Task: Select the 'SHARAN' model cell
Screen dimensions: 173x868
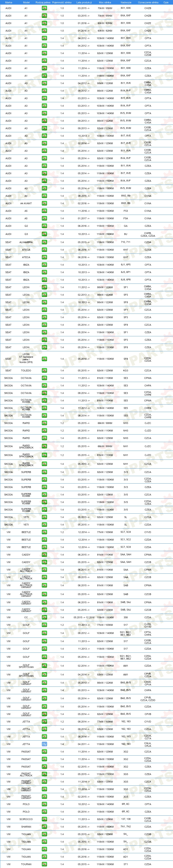Action: pyautogui.click(x=26, y=826)
